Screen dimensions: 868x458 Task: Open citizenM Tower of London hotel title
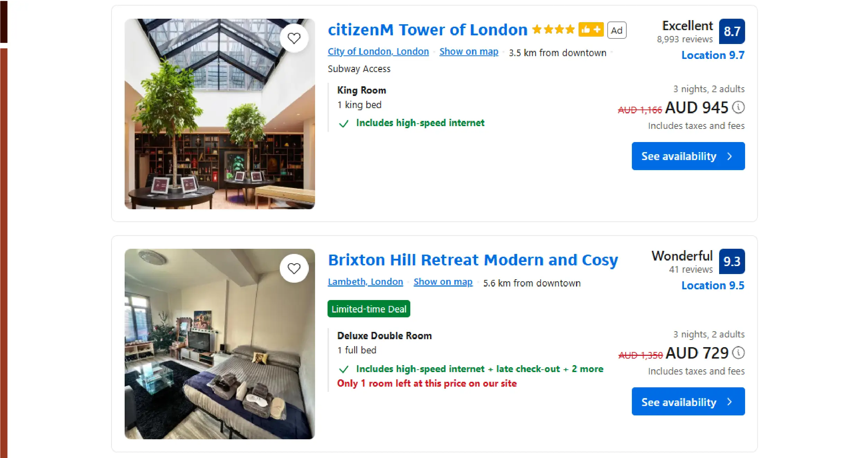tap(428, 30)
